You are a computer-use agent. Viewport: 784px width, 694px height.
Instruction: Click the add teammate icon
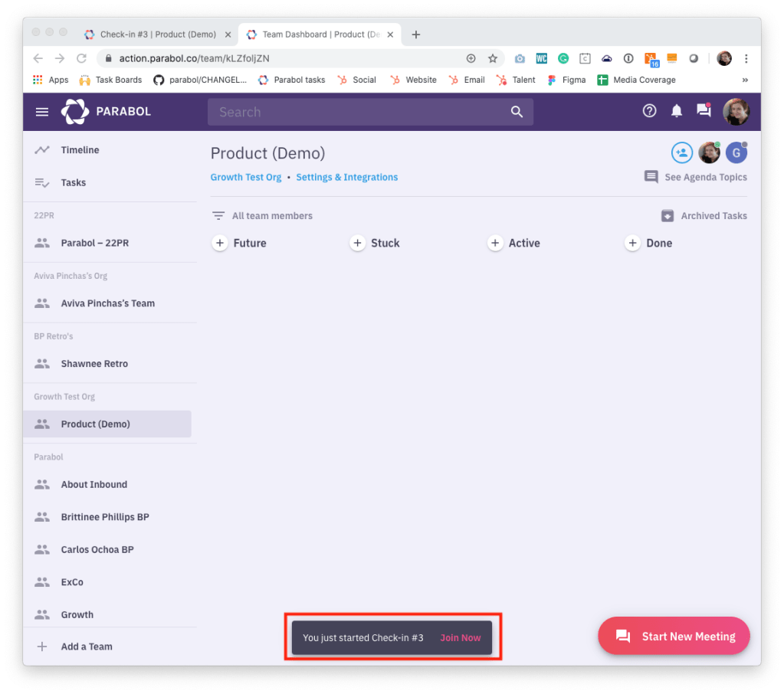click(x=681, y=153)
